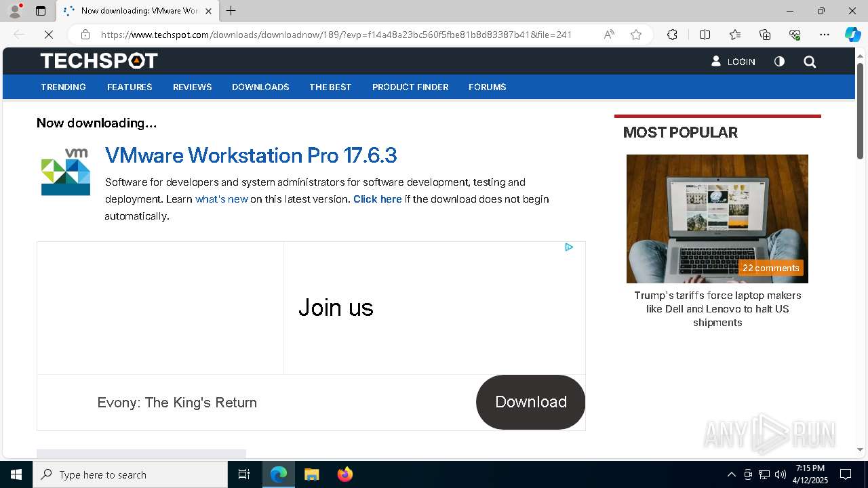
Task: Open the 22 comments badge
Action: click(771, 268)
